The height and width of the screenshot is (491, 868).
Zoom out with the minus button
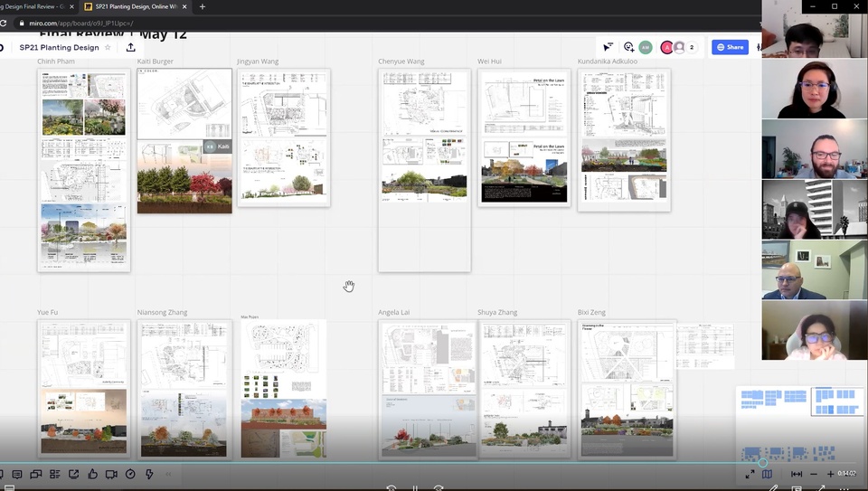coord(814,475)
